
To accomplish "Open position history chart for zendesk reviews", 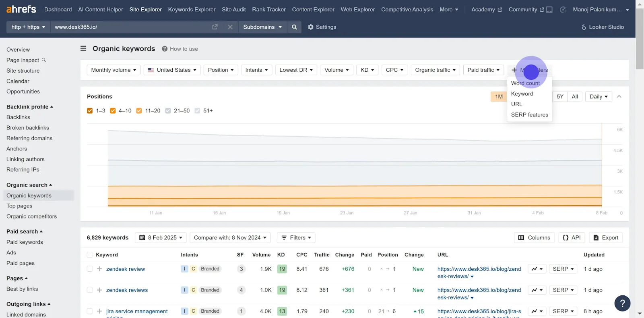I will [x=537, y=290].
